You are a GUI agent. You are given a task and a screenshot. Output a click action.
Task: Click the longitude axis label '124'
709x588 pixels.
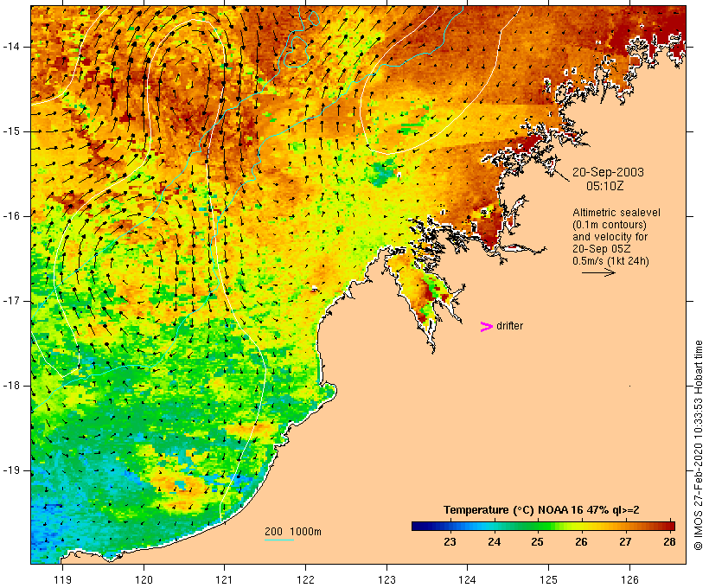coord(468,579)
